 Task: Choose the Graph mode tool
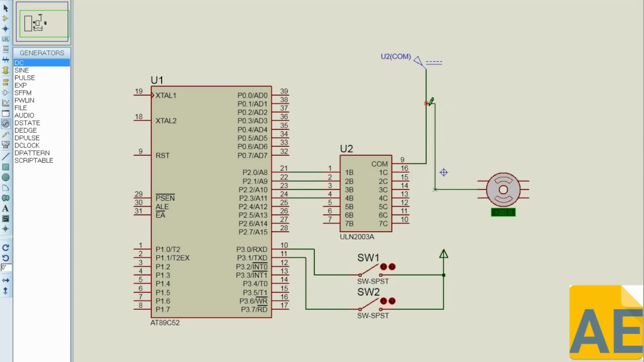[x=6, y=103]
